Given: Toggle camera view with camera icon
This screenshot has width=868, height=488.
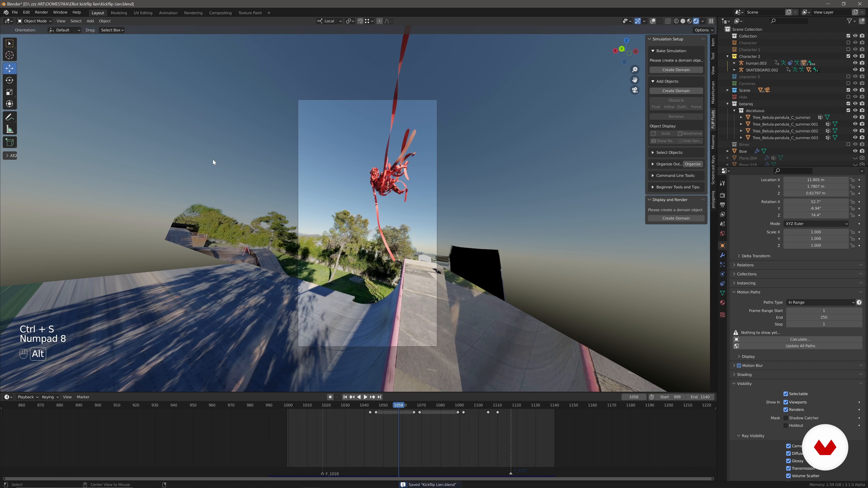Looking at the screenshot, I should pyautogui.click(x=635, y=90).
